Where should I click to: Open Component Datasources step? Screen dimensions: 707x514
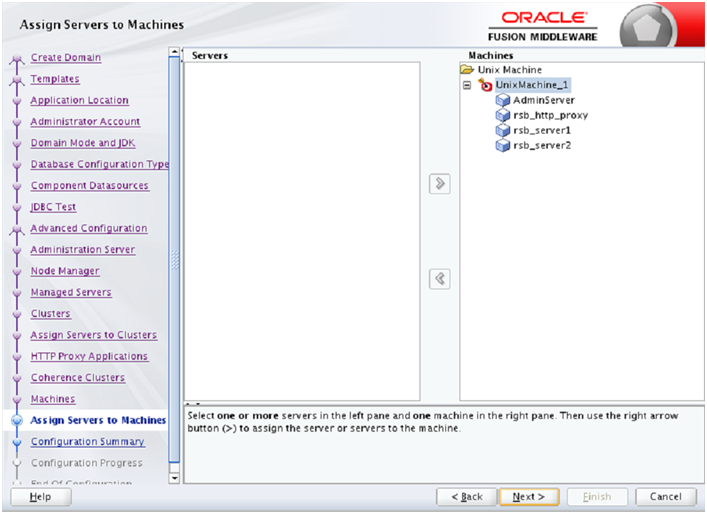pyautogui.click(x=90, y=185)
